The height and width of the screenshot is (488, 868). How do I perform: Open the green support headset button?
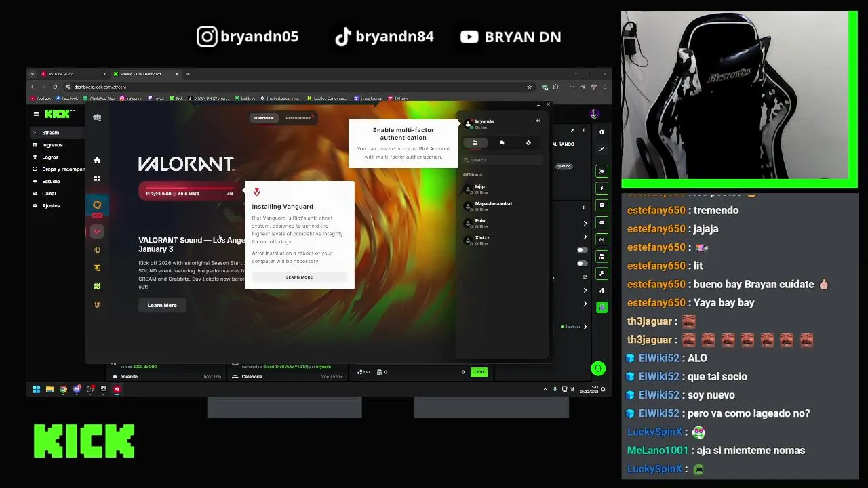click(597, 369)
